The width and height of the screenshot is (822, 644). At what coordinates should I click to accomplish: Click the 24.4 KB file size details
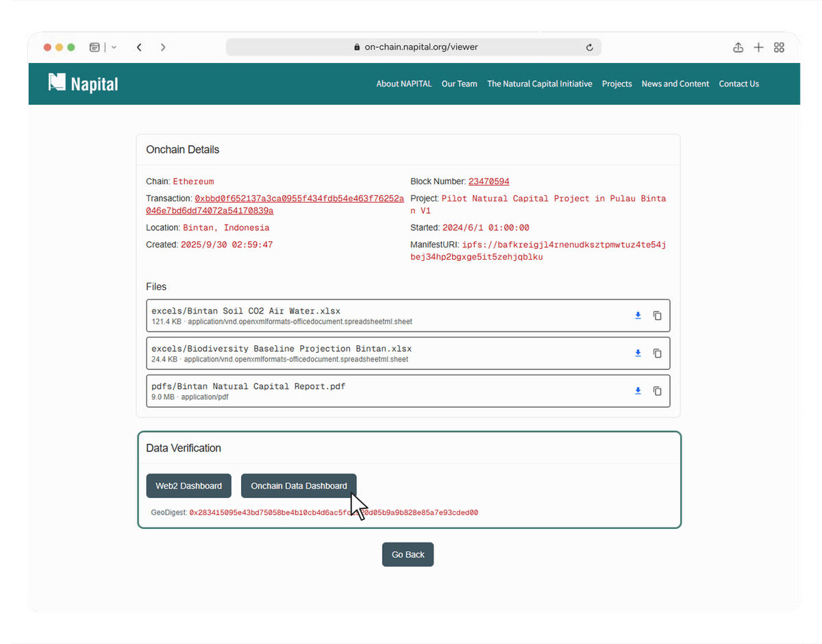279,359
